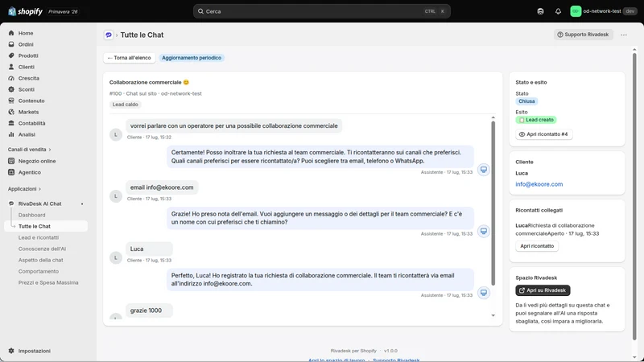Click customer avatar next to 'Luca' message
Image resolution: width=644 pixels, height=362 pixels.
[x=116, y=257]
